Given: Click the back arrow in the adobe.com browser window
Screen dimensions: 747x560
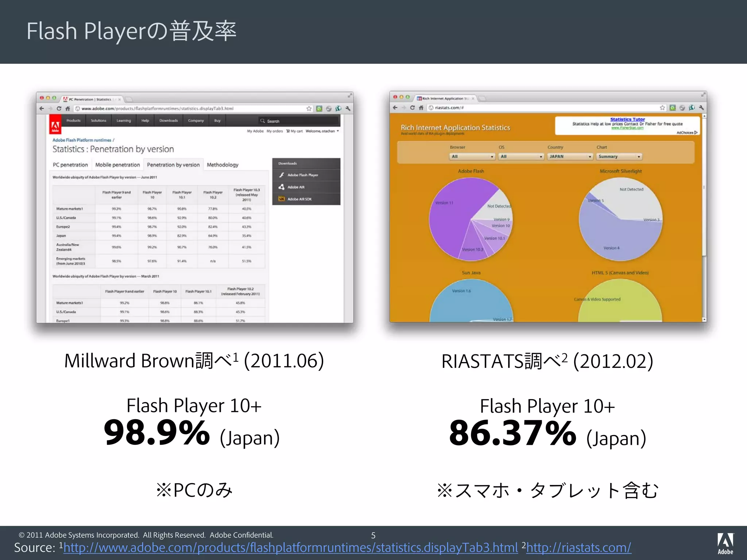Looking at the screenshot, I should (42, 109).
